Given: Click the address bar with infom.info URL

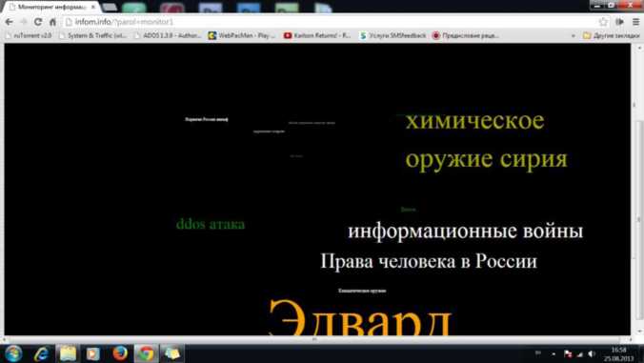Looking at the screenshot, I should [x=329, y=22].
